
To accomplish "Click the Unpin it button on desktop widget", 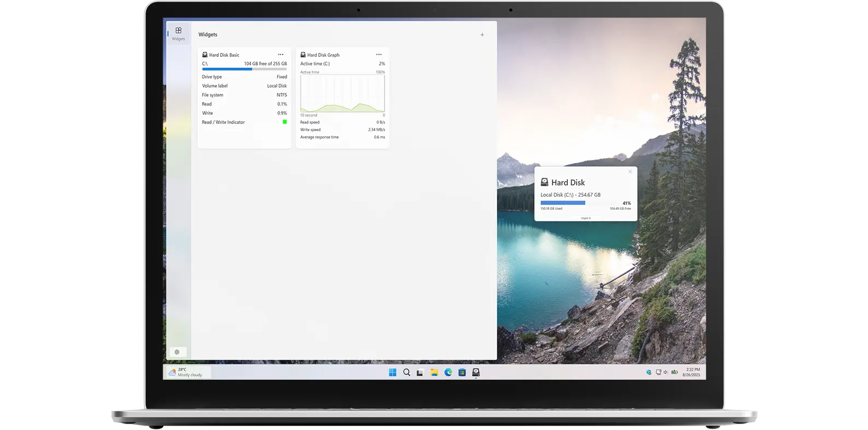I will (x=586, y=218).
